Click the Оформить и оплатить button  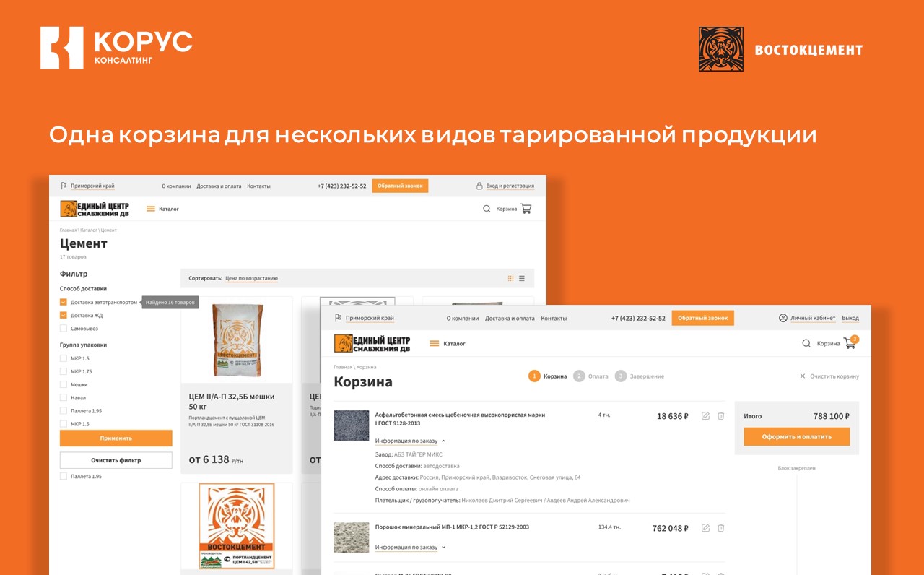click(797, 436)
